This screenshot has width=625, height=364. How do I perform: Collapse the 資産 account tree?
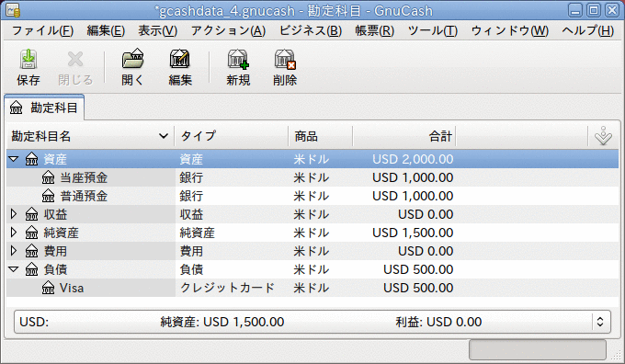(14, 159)
